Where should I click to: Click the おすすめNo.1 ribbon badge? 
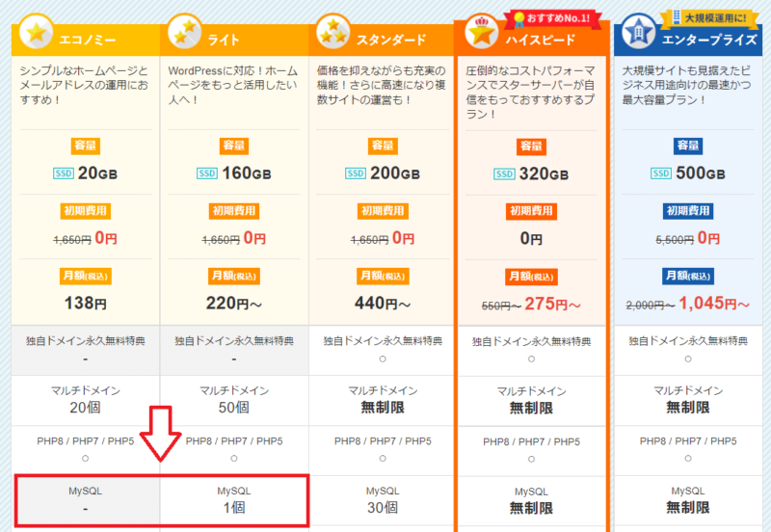tap(546, 17)
